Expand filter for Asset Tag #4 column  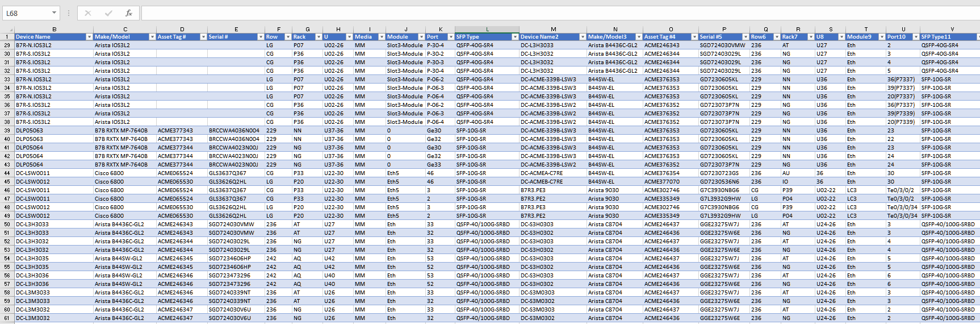pos(694,37)
